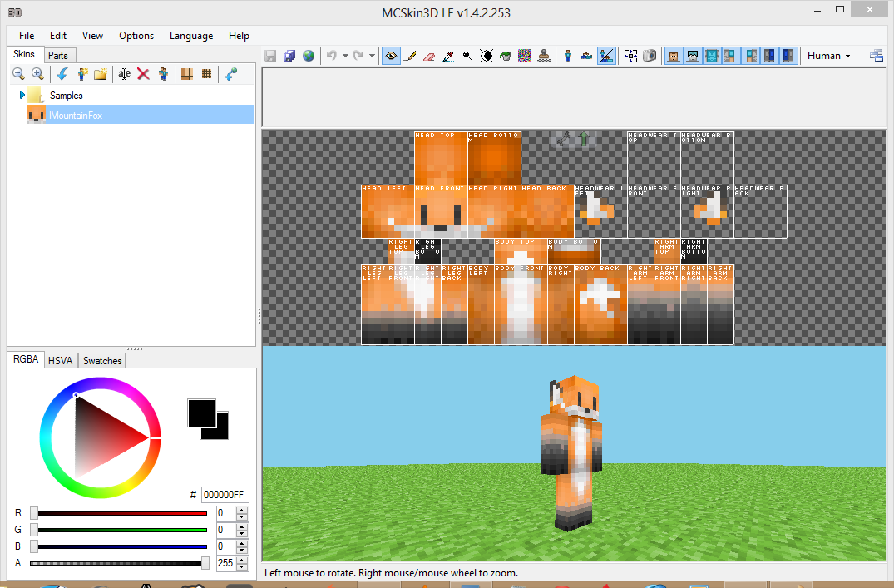Pick the Dropper color picker tool
The width and height of the screenshot is (894, 588).
pos(448,56)
